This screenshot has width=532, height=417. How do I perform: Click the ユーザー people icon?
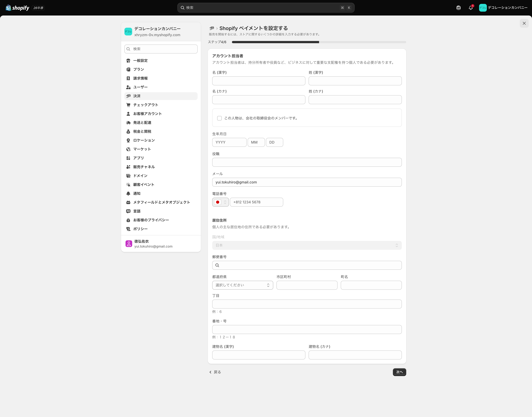click(128, 87)
